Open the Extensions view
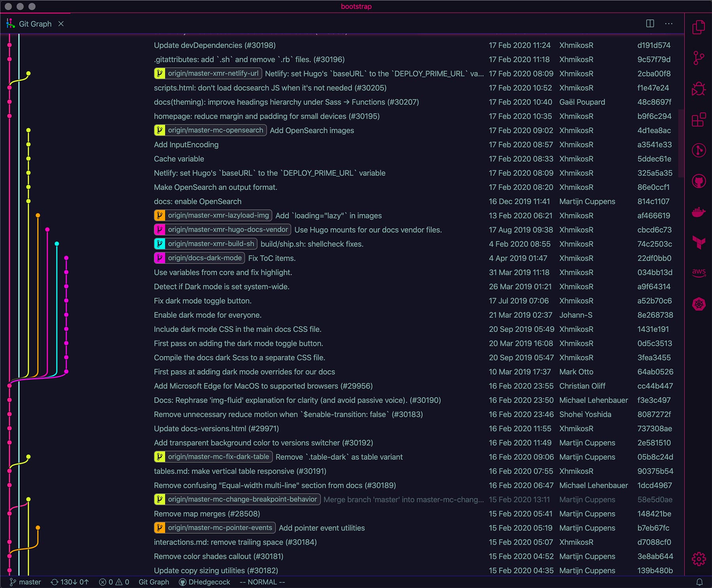 click(x=699, y=119)
